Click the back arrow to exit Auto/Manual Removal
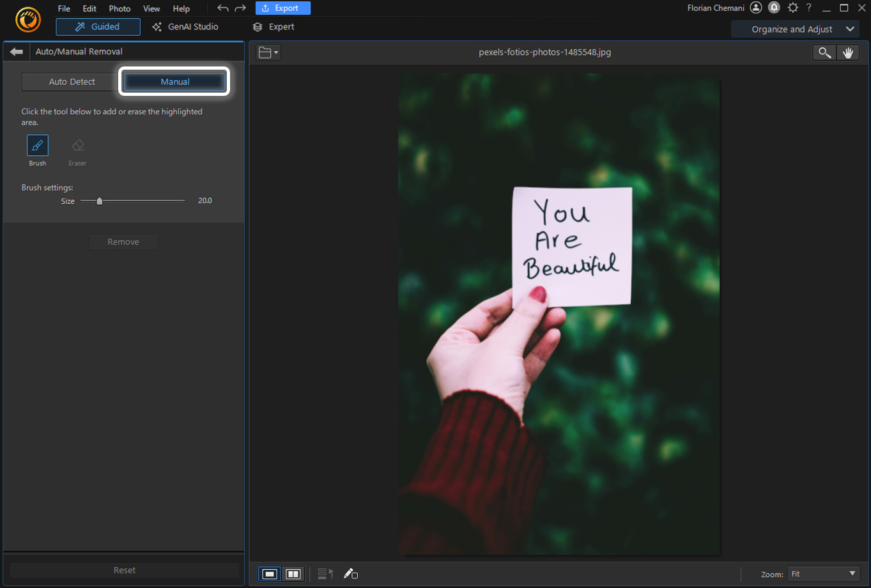Screen dimensions: 871x588 tap(16, 52)
